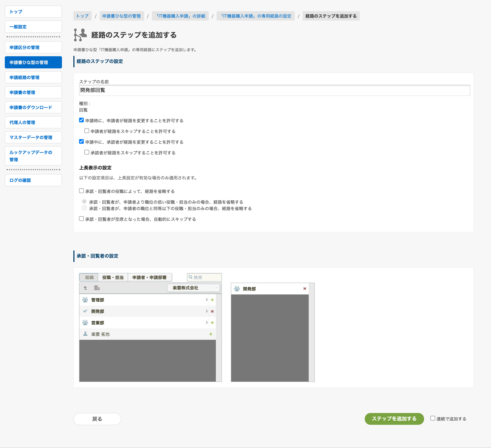
Task: Click the organization list vertical scrollbar
Action: (x=219, y=338)
